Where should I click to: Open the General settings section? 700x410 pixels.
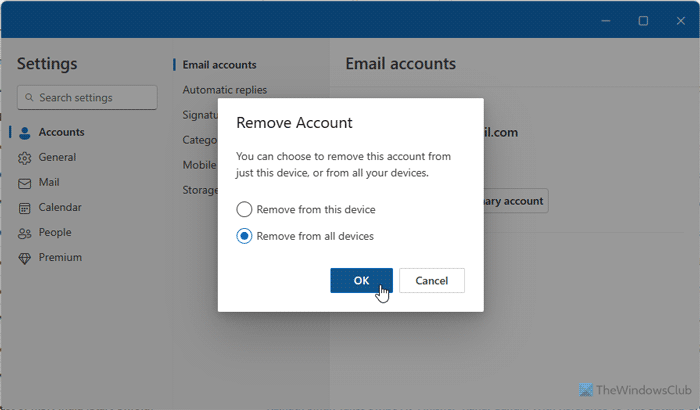[57, 157]
